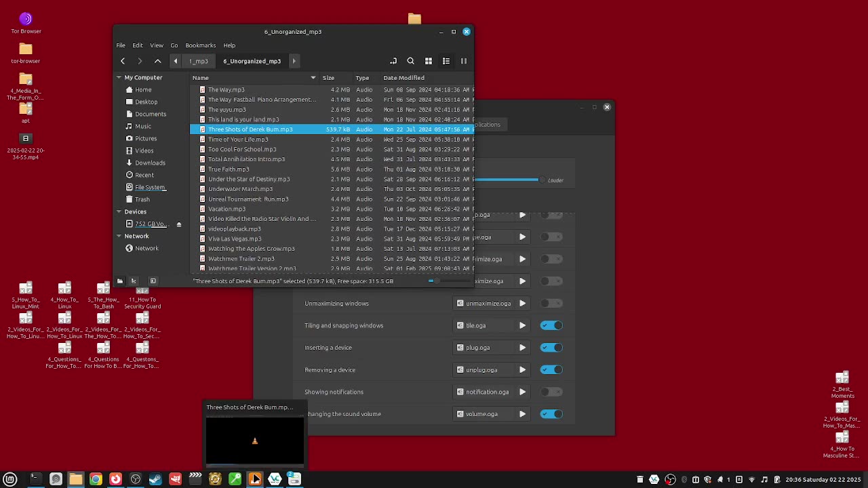The width and height of the screenshot is (868, 488).
Task: Click the VLC cone taskbar icon
Action: (x=255, y=479)
